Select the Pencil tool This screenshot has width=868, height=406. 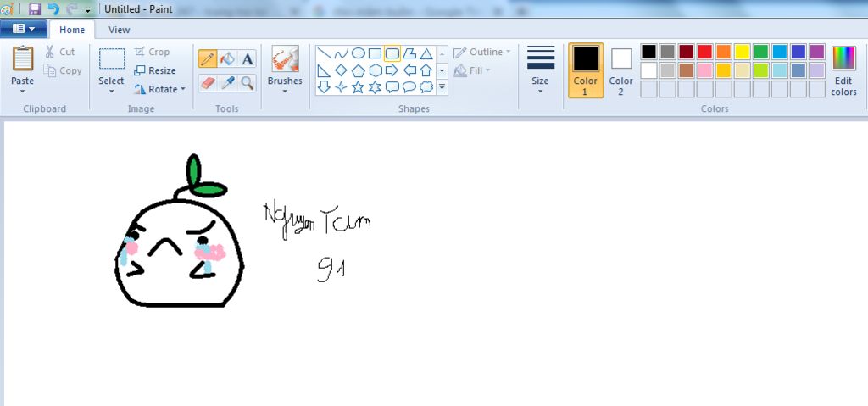click(208, 58)
